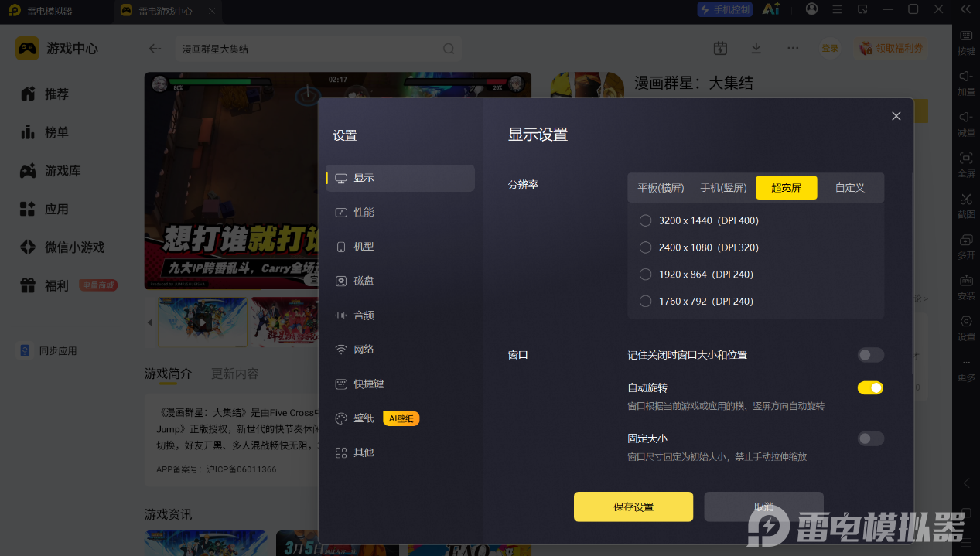Click the 取消 button
The height and width of the screenshot is (556, 980).
tap(763, 507)
